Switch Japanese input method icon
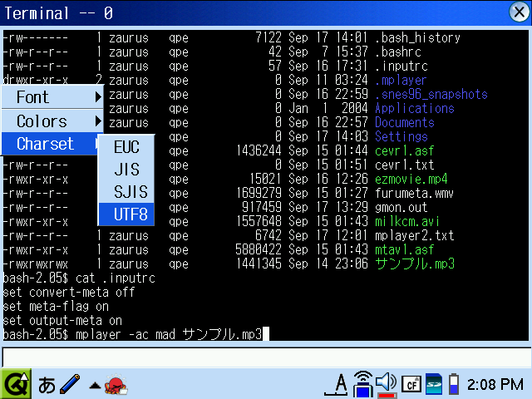 point(47,386)
